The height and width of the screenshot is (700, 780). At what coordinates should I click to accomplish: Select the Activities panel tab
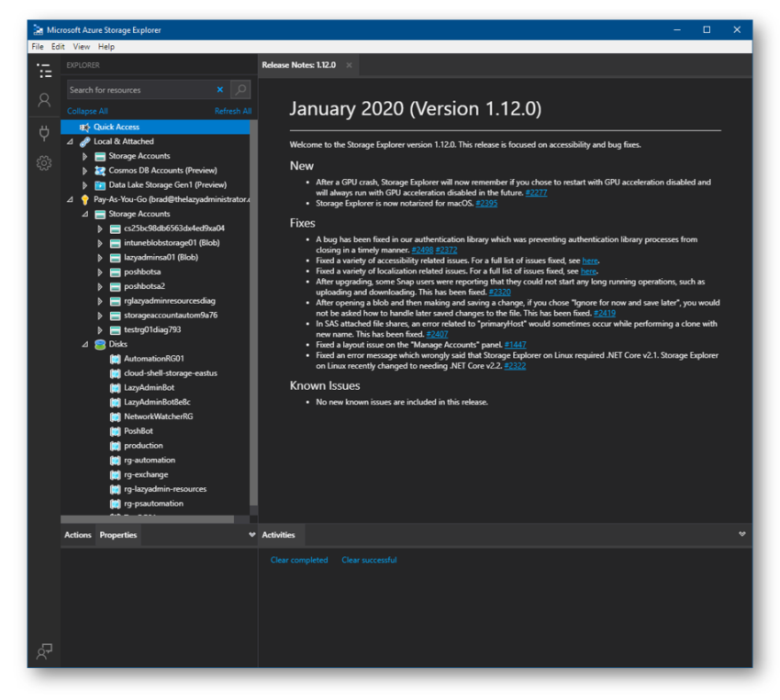click(279, 535)
